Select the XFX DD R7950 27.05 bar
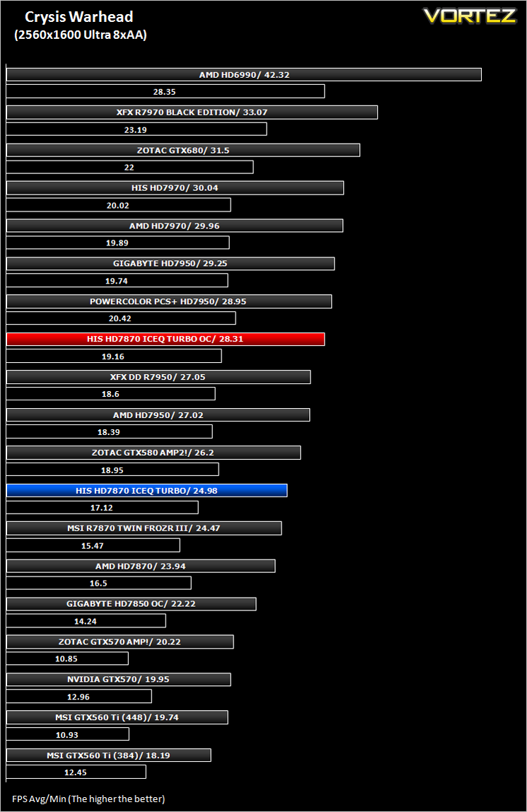The image size is (527, 812). (158, 377)
